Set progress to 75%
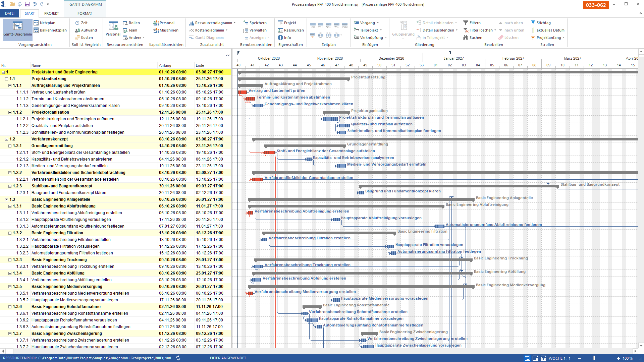The height and width of the screenshot is (362, 644). 337,25
